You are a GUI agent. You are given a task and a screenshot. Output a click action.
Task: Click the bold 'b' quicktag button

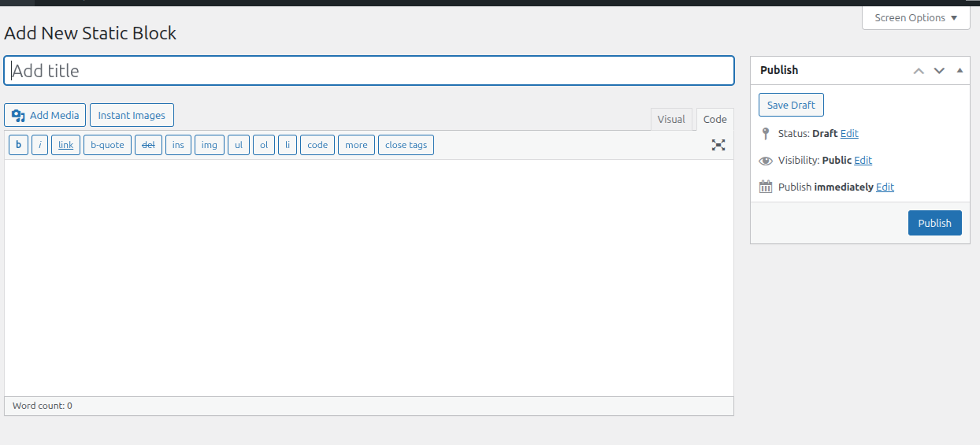18,145
